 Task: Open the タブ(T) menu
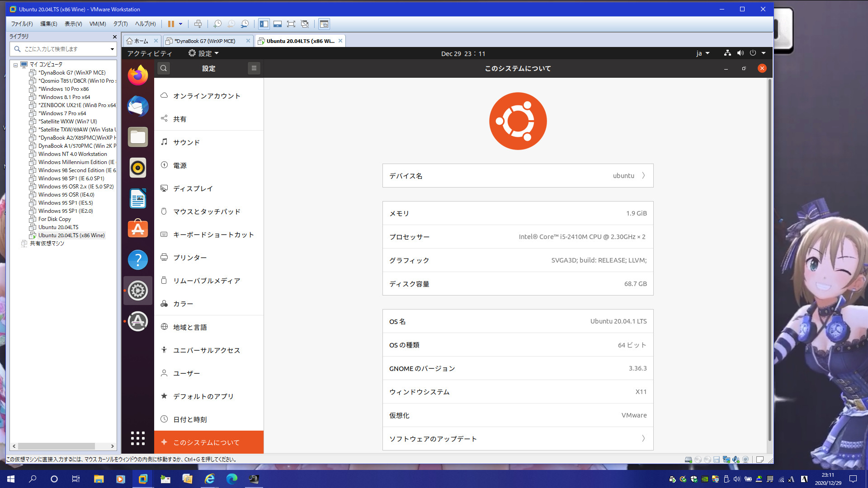pos(120,24)
